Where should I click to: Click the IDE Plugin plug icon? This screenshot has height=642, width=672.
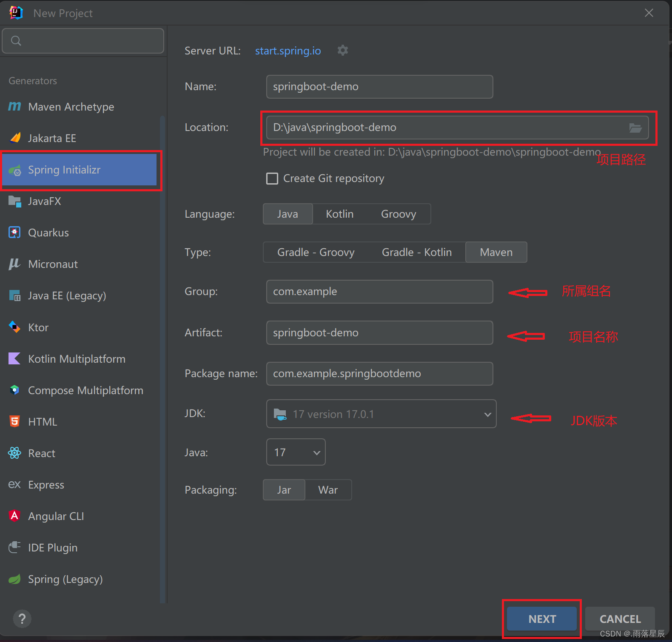pyautogui.click(x=15, y=547)
